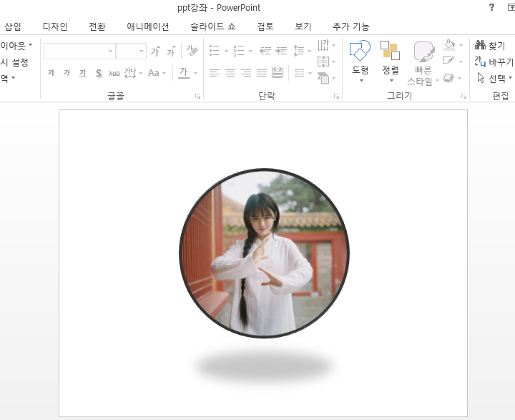Expand the font color dropdown arrow
515x420 pixels.
tap(195, 73)
